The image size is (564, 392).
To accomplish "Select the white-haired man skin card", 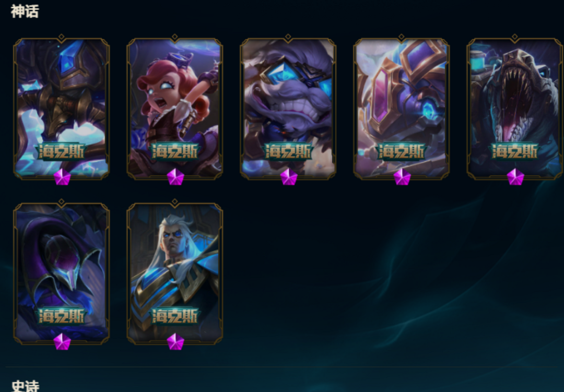I will (x=175, y=274).
